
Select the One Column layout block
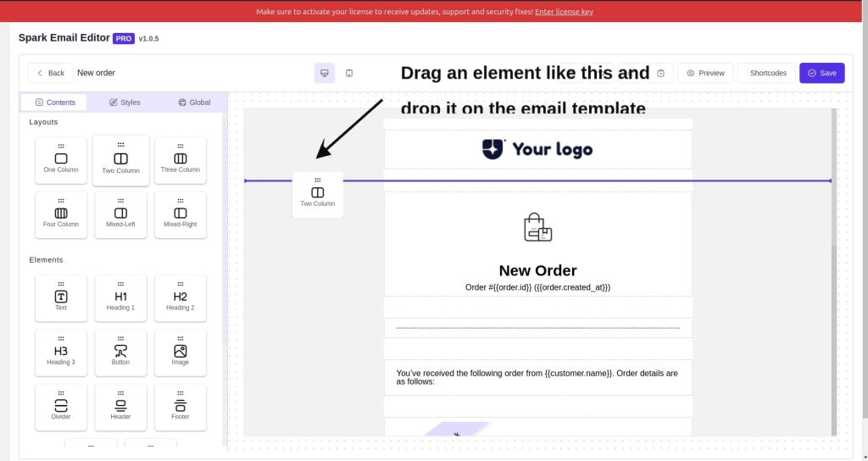[x=61, y=160]
